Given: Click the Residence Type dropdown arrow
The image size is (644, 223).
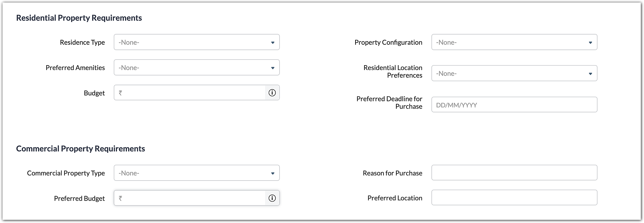Looking at the screenshot, I should coord(273,42).
